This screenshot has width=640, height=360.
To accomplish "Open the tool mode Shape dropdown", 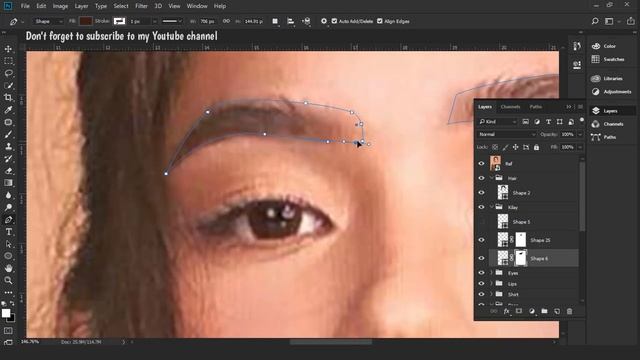I will point(48,21).
